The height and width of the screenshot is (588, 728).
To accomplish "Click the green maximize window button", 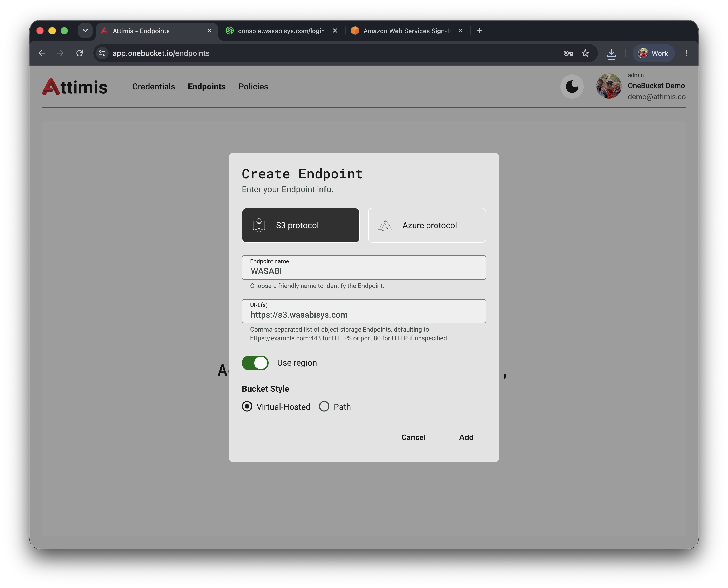I will [x=64, y=31].
